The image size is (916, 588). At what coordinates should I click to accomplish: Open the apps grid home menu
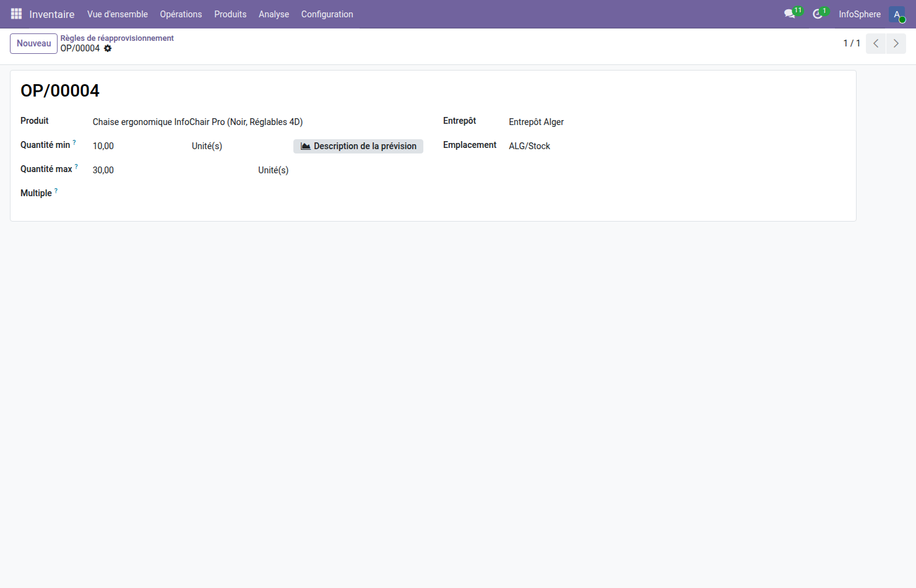16,14
